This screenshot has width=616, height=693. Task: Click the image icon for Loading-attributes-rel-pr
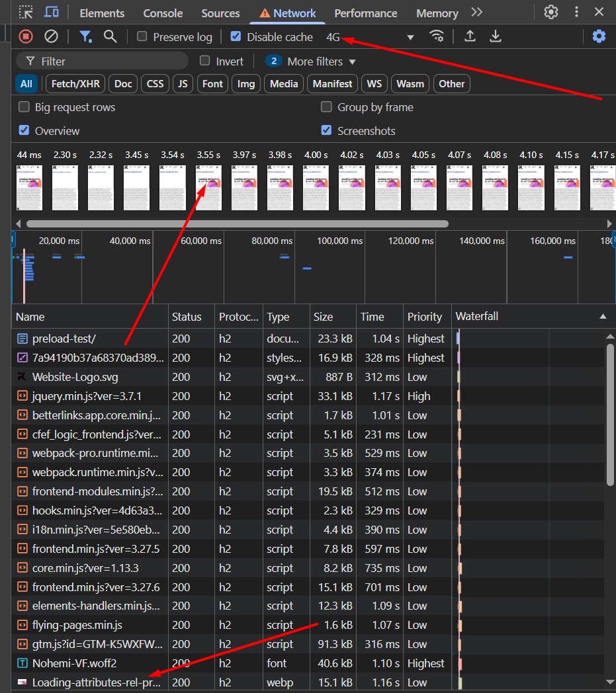pos(22,682)
